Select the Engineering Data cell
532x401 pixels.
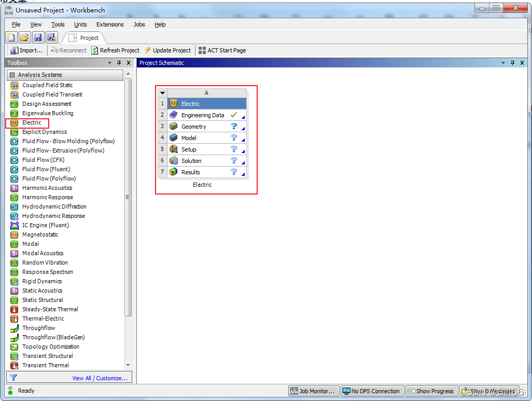tap(206, 115)
